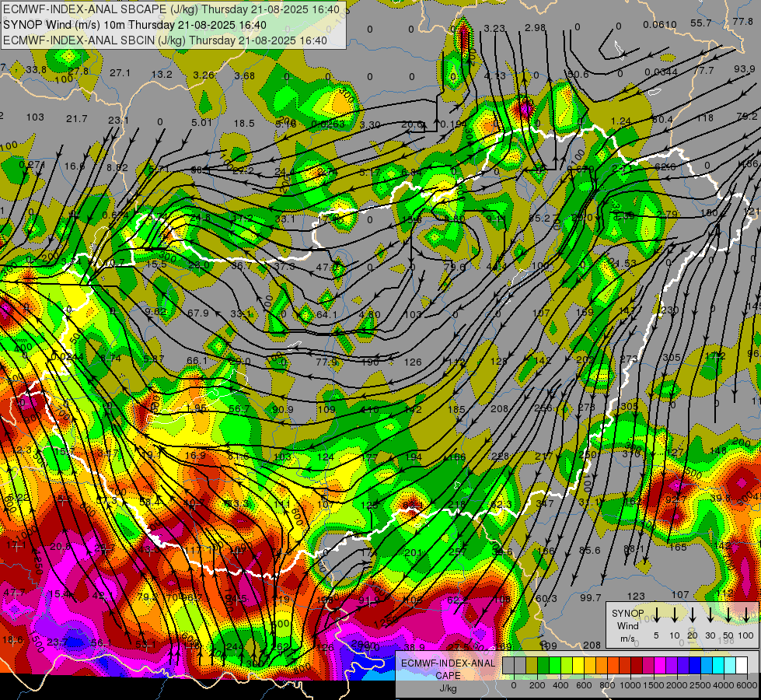Click the SYNOP label in wind legend
Screen dimensions: 761x700
(x=627, y=614)
